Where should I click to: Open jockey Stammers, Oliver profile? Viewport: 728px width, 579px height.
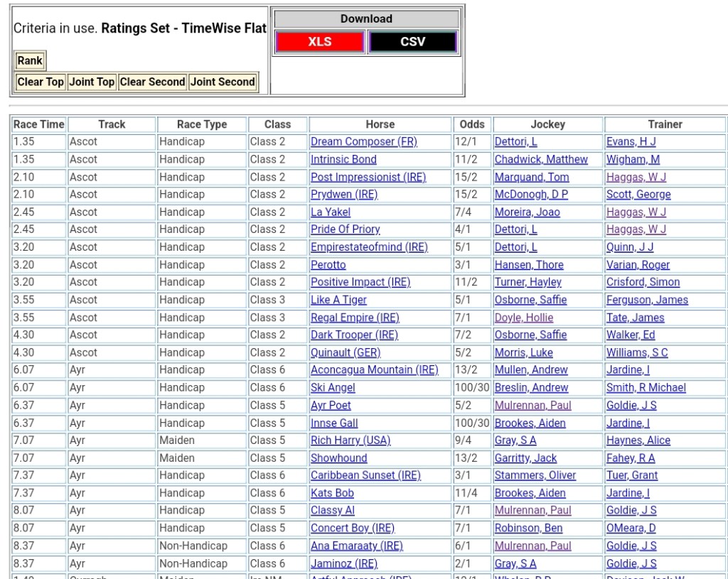click(x=535, y=475)
